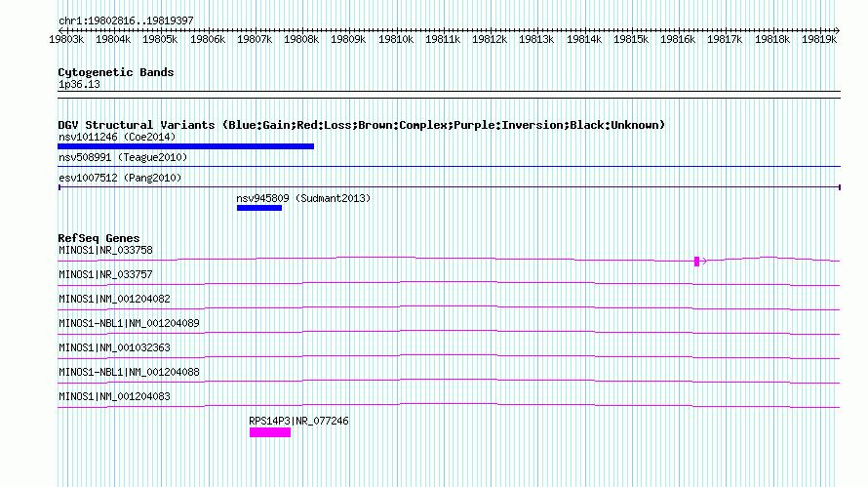The image size is (868, 487).
Task: Click the 19803k ruler tick label
Action: point(66,39)
